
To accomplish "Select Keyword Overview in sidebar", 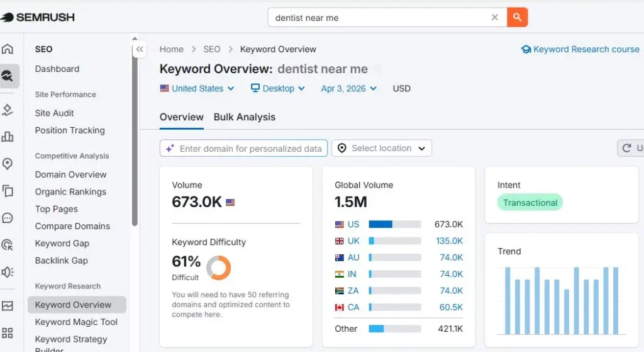I will click(77, 305).
